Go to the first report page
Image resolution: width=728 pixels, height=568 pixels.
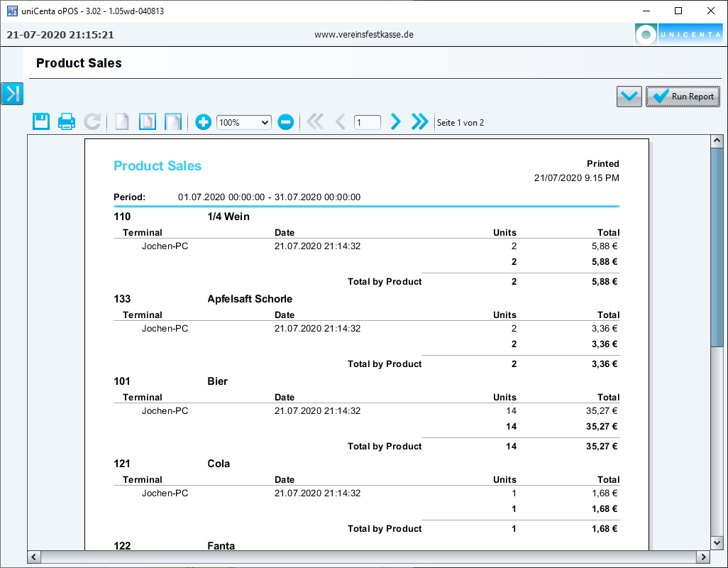[x=315, y=121]
